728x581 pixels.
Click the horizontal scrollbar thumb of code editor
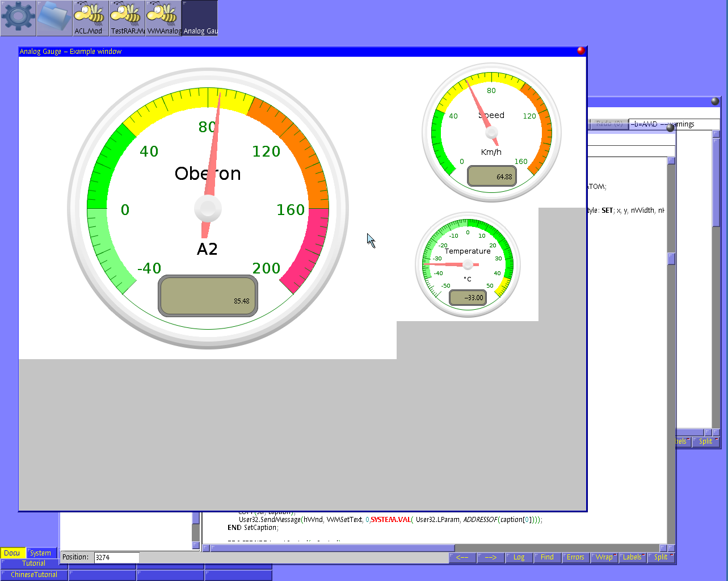pyautogui.click(x=333, y=548)
